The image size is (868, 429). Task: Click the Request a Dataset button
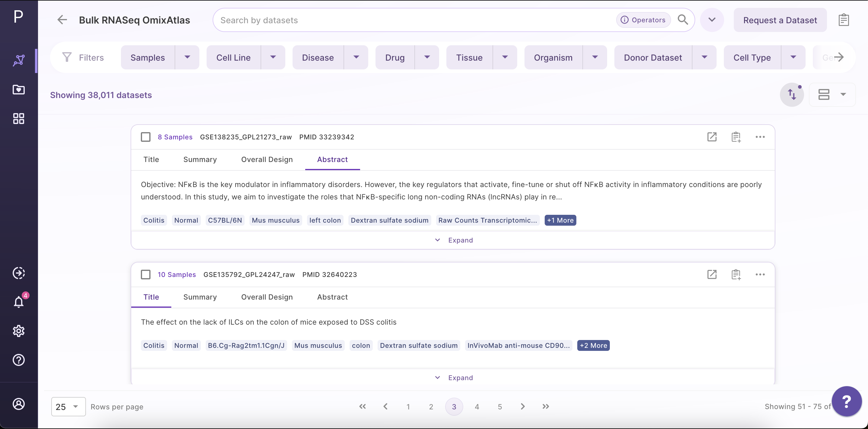[780, 20]
